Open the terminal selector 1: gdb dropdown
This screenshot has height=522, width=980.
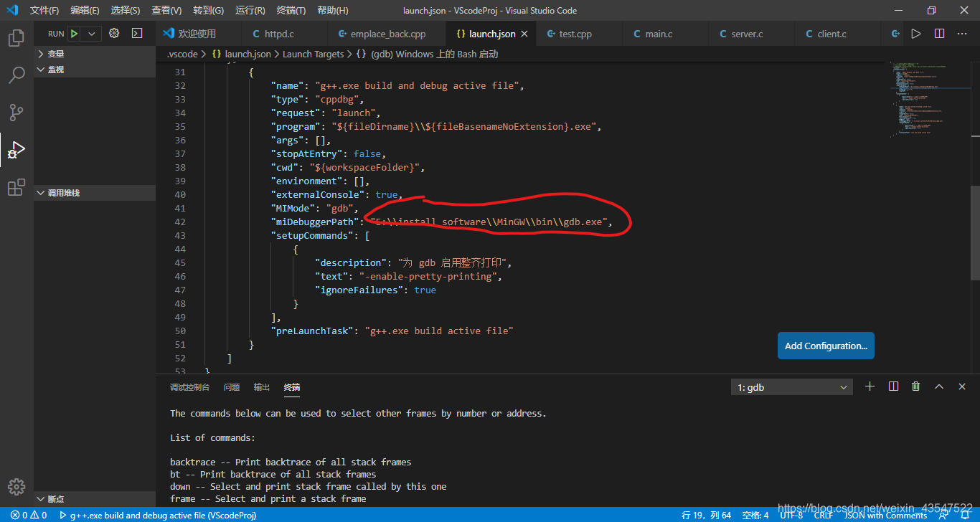coord(793,387)
